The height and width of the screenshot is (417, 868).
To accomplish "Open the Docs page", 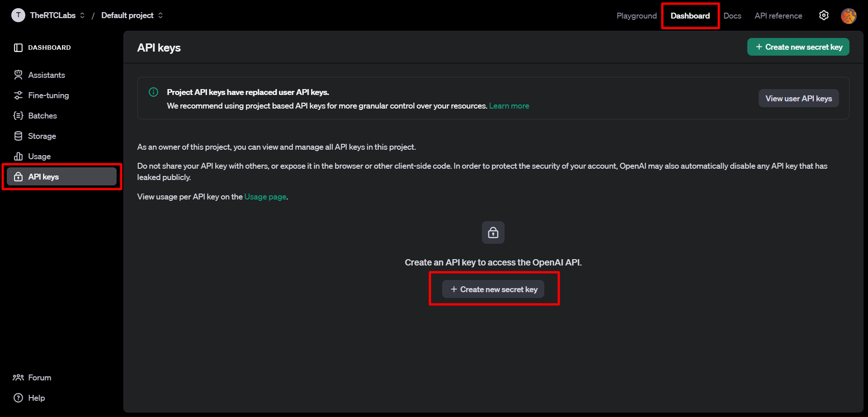I will (732, 15).
